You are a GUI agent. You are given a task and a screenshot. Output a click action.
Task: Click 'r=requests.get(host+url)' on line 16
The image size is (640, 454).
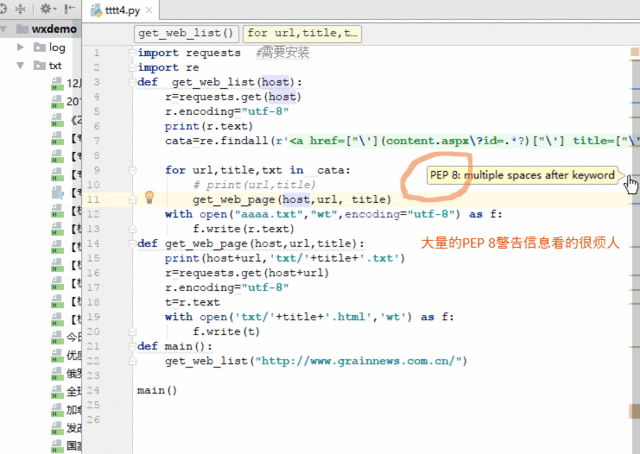point(247,273)
